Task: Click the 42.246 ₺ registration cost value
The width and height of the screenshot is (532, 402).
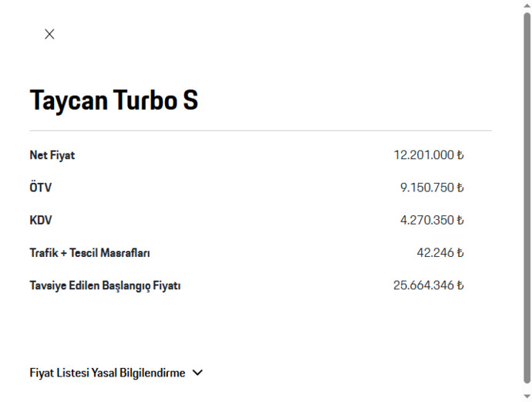Action: click(x=440, y=253)
